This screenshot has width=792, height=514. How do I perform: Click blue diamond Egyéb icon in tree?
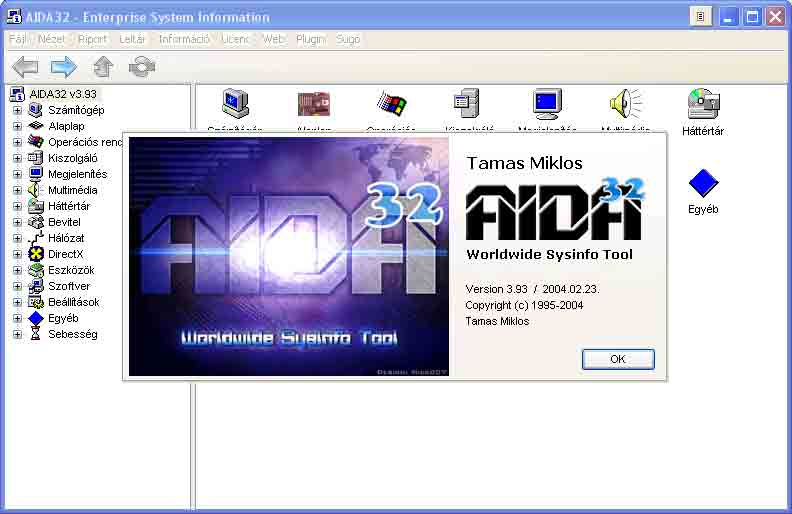tap(35, 318)
